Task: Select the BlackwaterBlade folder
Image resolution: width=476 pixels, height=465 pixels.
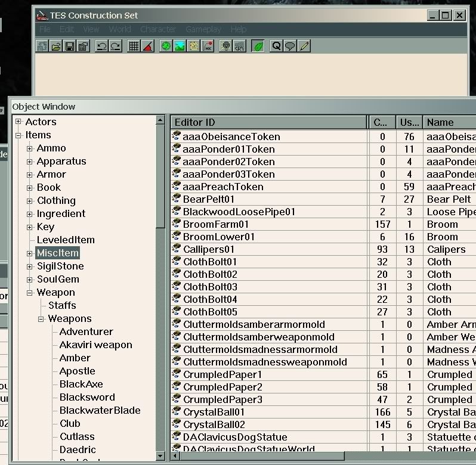Action: coord(100,410)
